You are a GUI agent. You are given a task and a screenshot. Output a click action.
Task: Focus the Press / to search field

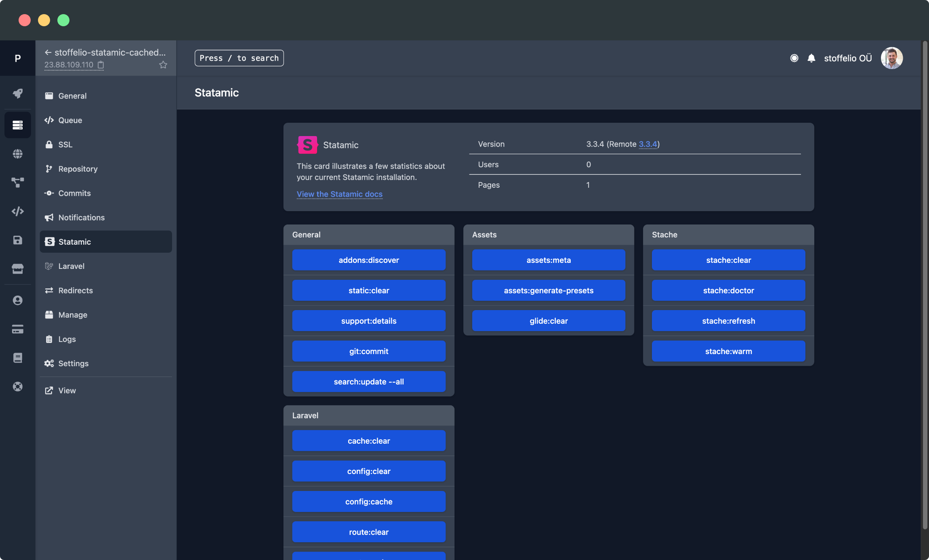(239, 58)
